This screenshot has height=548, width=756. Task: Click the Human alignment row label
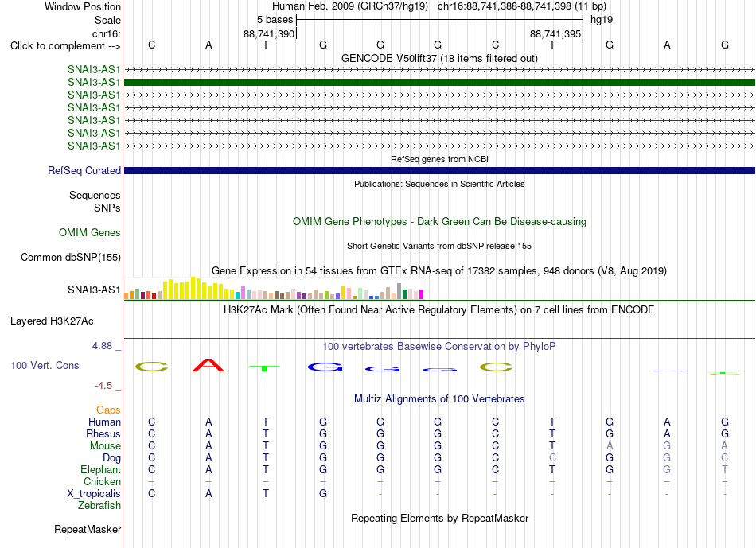[104, 422]
